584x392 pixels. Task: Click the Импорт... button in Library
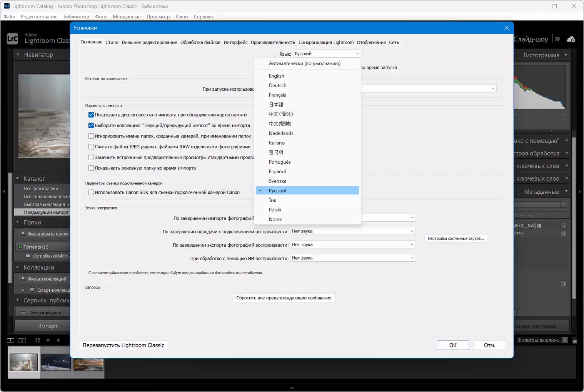(x=42, y=326)
